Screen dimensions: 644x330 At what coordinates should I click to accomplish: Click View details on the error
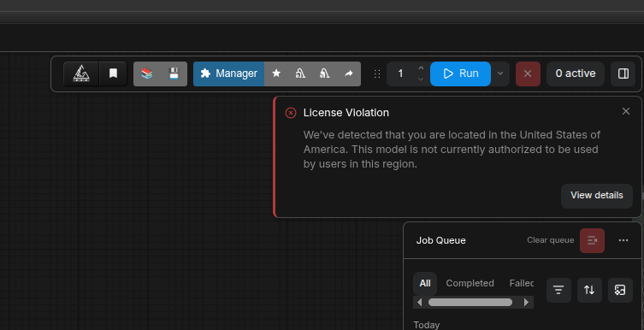click(x=597, y=196)
